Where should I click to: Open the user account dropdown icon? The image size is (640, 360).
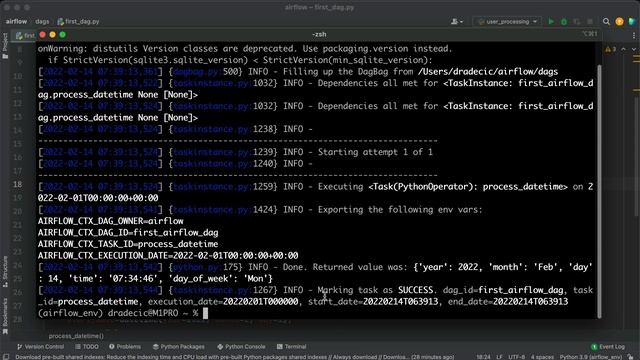pos(457,22)
